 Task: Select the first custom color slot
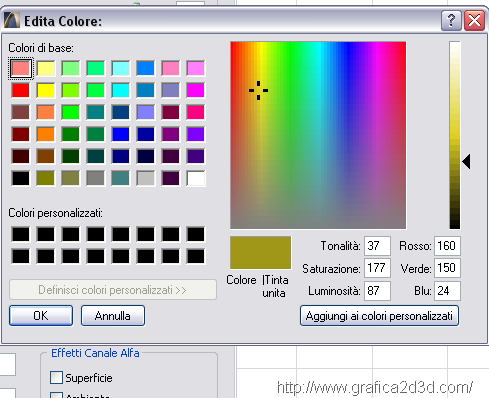pos(21,234)
